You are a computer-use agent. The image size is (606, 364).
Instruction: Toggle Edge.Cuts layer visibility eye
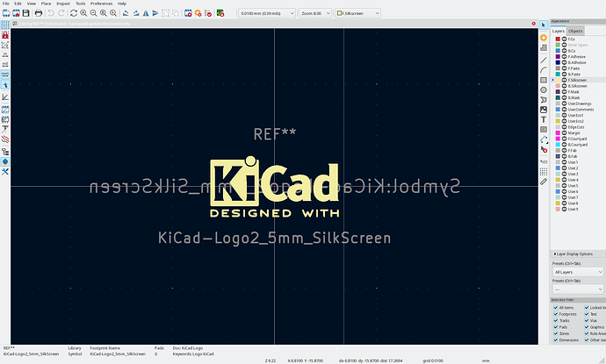pos(564,127)
